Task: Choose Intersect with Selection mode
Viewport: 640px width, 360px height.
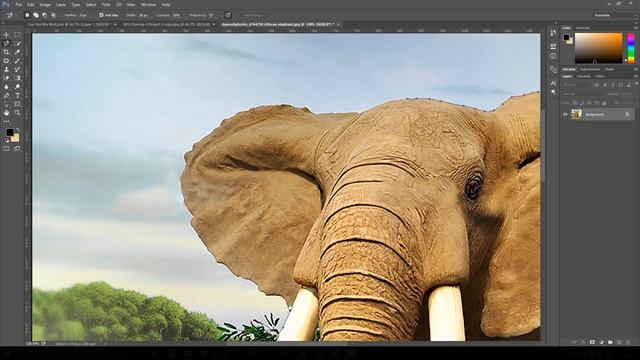Action: pyautogui.click(x=53, y=15)
